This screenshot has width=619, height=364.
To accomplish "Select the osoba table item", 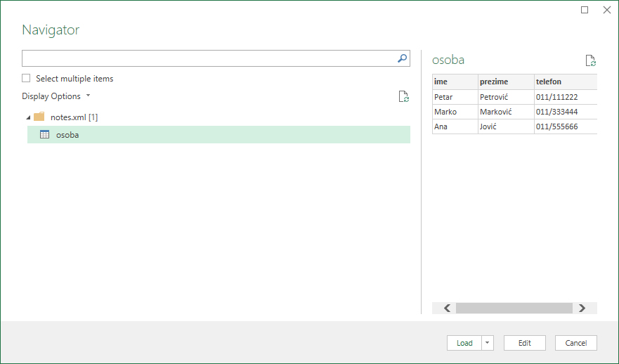I will tap(67, 135).
